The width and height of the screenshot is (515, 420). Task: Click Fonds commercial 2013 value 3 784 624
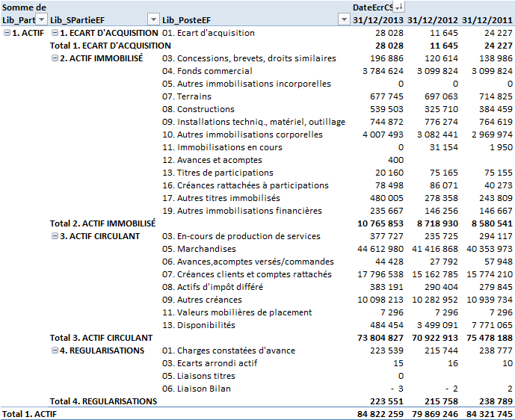(x=383, y=71)
